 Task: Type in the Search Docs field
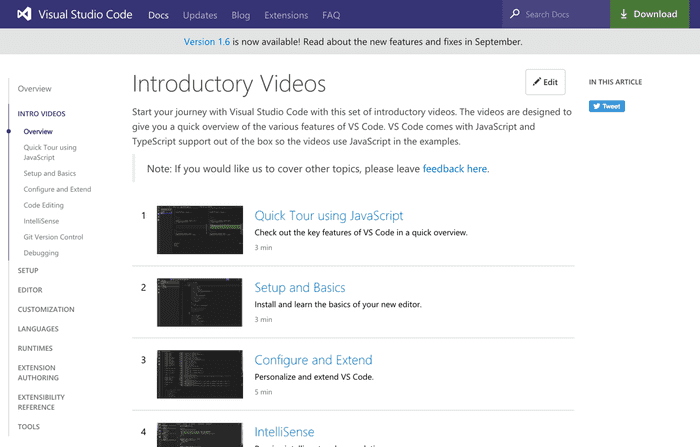(x=560, y=15)
